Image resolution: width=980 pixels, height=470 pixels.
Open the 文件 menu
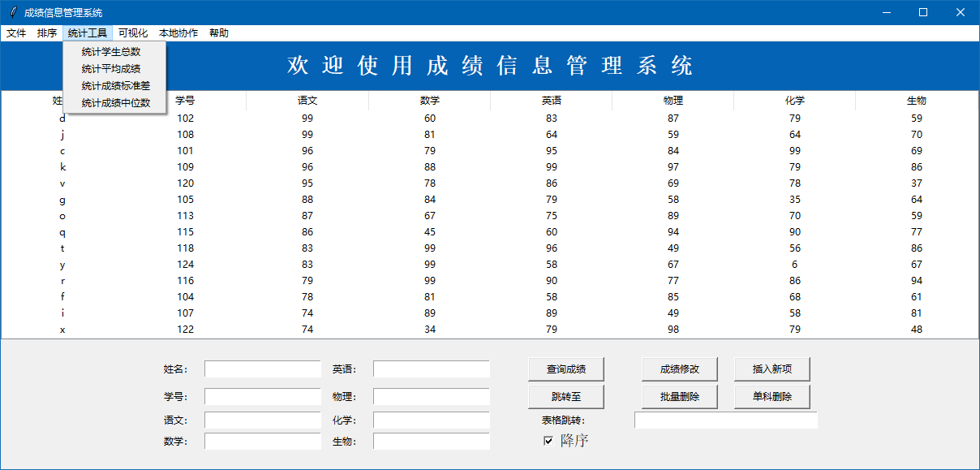(x=16, y=33)
